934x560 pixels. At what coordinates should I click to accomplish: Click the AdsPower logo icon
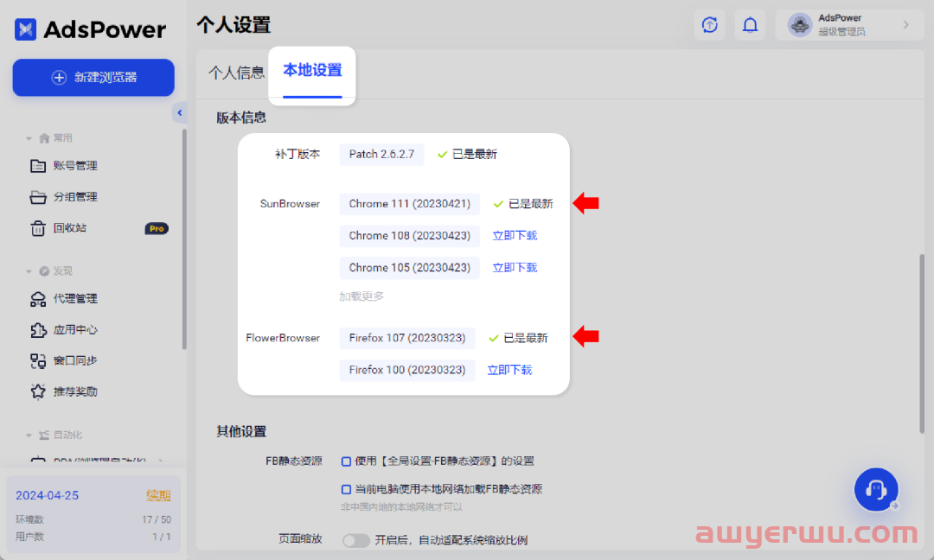click(x=26, y=29)
